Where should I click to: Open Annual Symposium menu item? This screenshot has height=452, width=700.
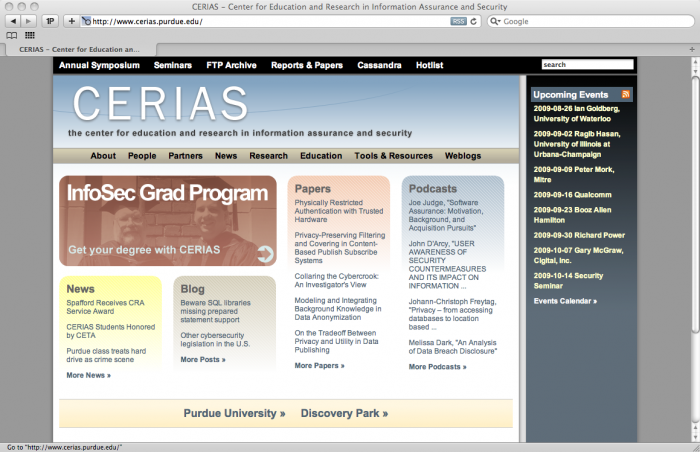coord(99,65)
